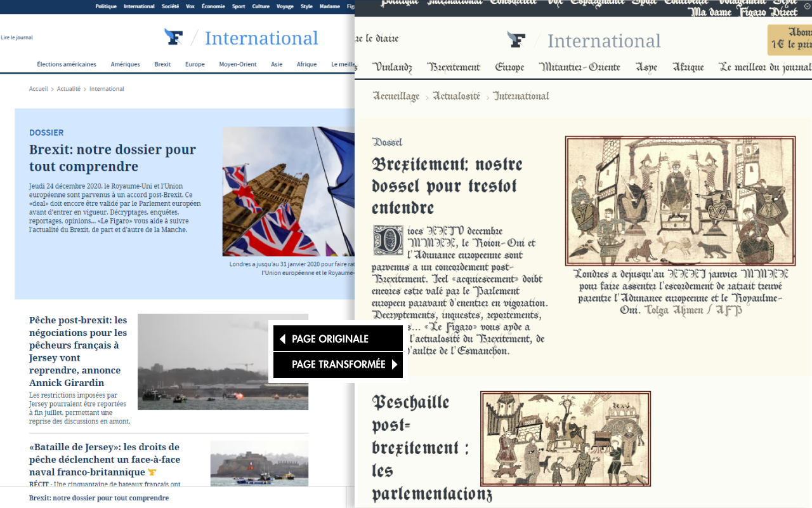
Task: Click the large International heading on the original page
Action: (x=261, y=38)
